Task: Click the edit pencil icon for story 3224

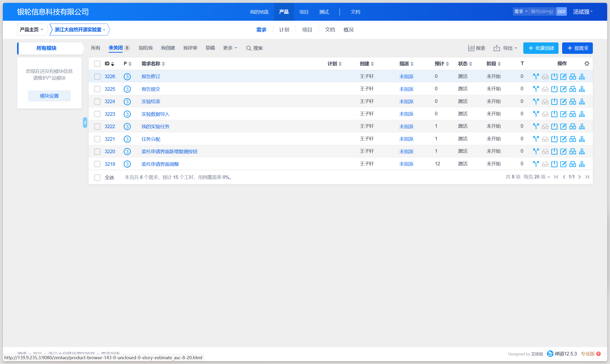Action: [x=563, y=101]
